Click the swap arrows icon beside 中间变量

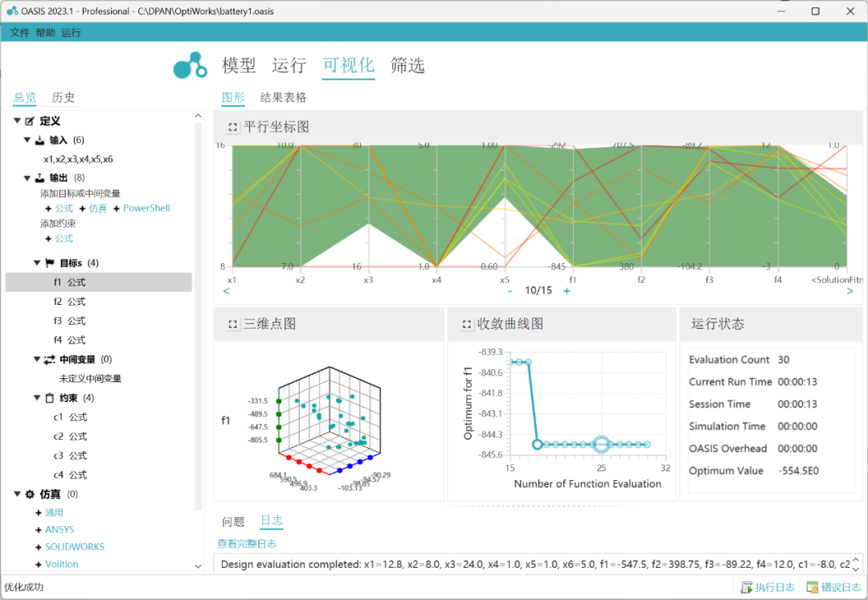click(x=49, y=360)
